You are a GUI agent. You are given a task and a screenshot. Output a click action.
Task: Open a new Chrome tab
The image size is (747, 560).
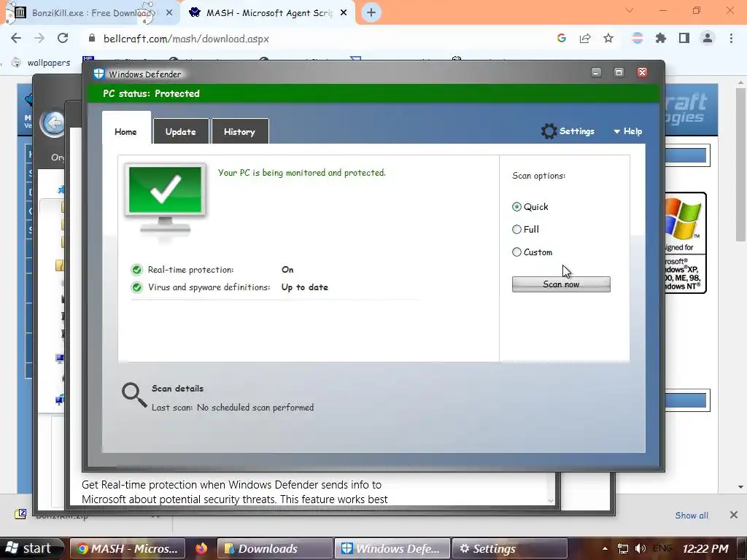point(371,13)
